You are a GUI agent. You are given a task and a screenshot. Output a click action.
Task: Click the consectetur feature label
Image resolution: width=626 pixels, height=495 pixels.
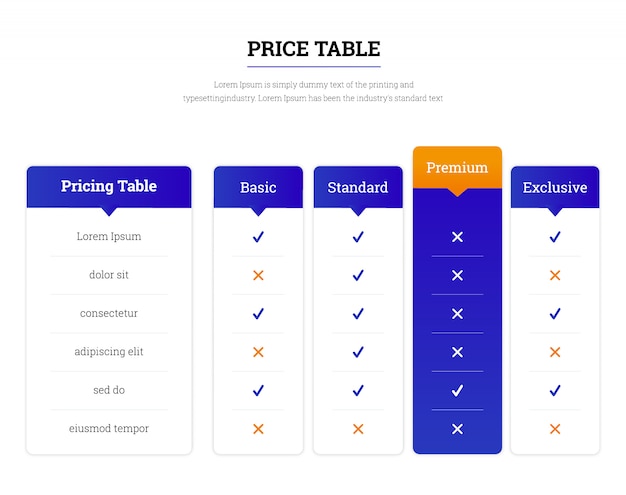coord(109,313)
